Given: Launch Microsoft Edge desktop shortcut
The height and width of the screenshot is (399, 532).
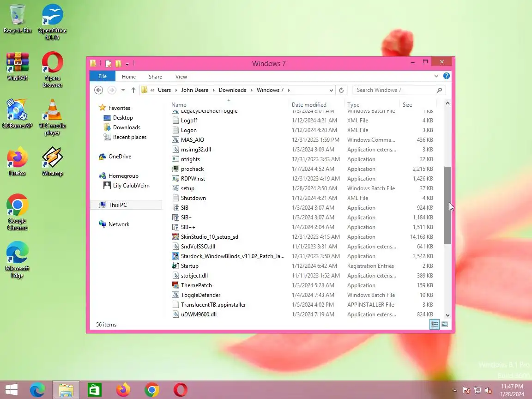Looking at the screenshot, I should click(17, 260).
